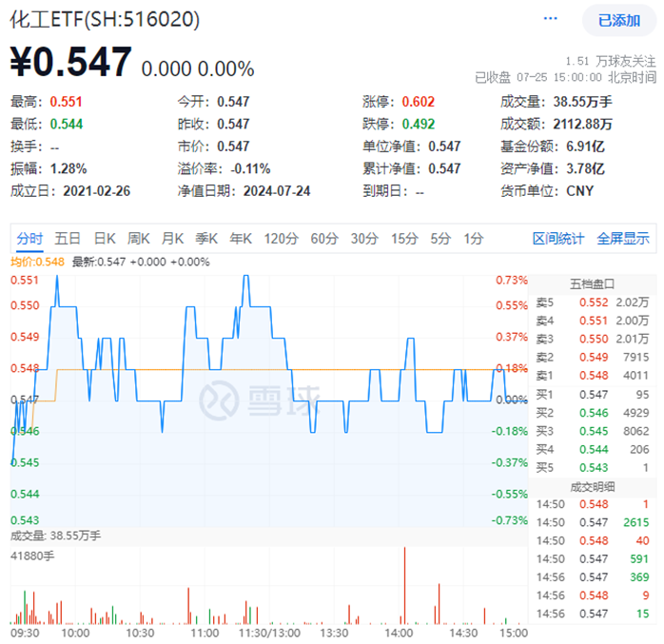Screen dimensions: 664x644
Task: Open 区间统计 range statistics
Action: [558, 239]
